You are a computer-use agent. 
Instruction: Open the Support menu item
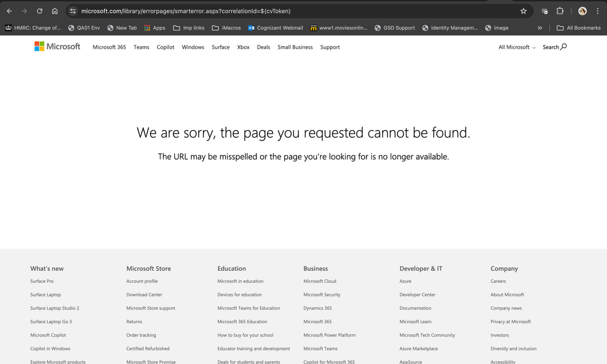click(329, 47)
